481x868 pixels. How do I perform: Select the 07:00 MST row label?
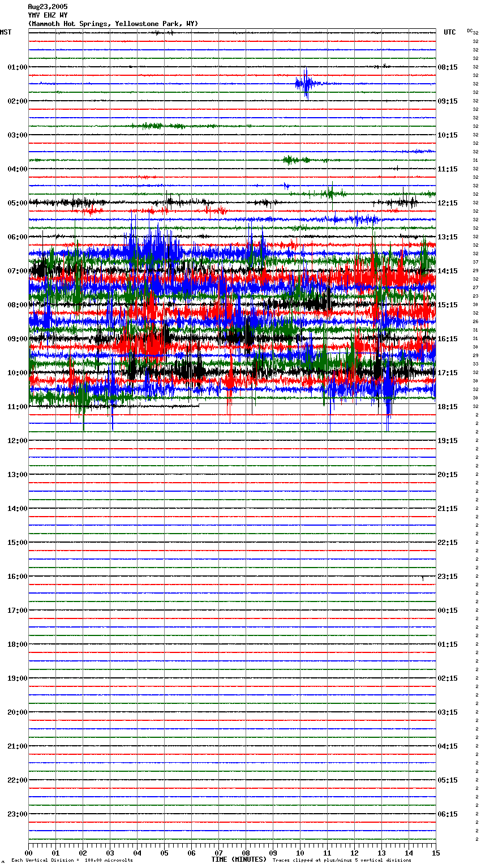[x=18, y=271]
